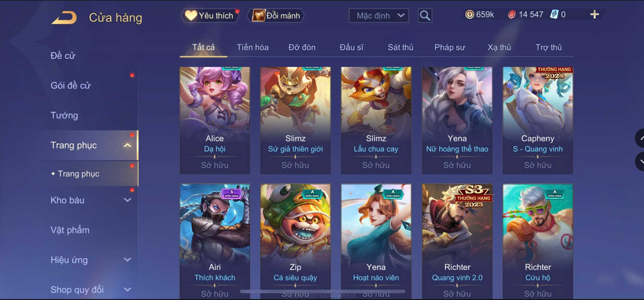Click the side panel up arrow
644x300 pixels.
(x=640, y=138)
